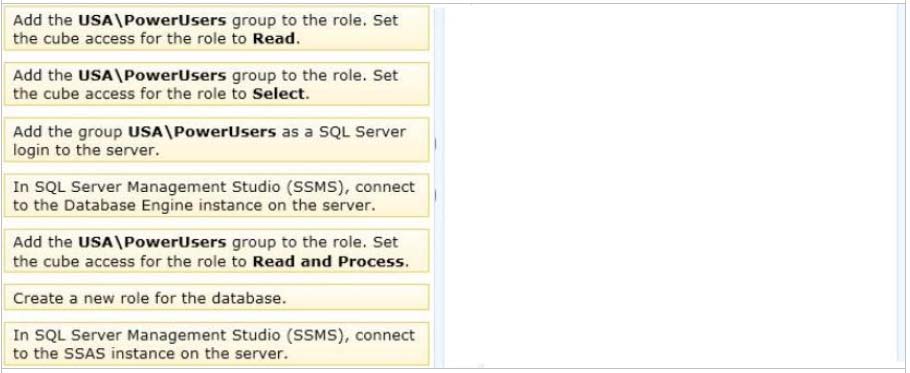
Task: Select the step setting cube access to Select
Action: coord(216,84)
